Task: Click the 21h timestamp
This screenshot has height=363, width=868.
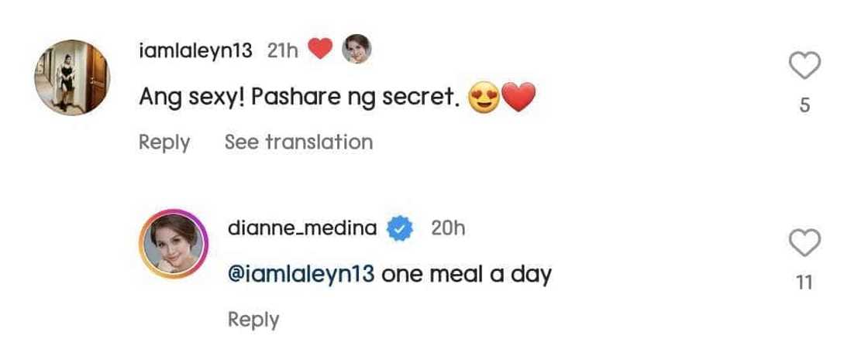Action: point(282,51)
